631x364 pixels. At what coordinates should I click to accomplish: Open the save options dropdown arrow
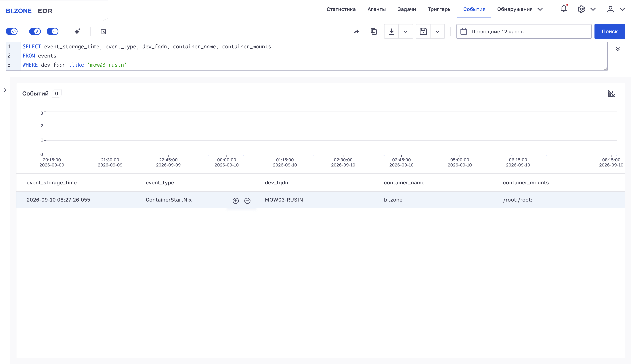pyautogui.click(x=437, y=32)
